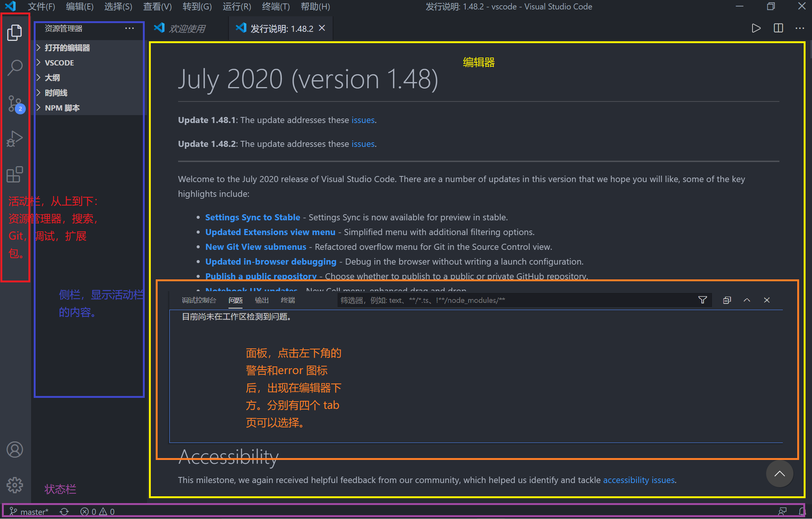Synchronize changes via status bar sync icon

point(64,512)
